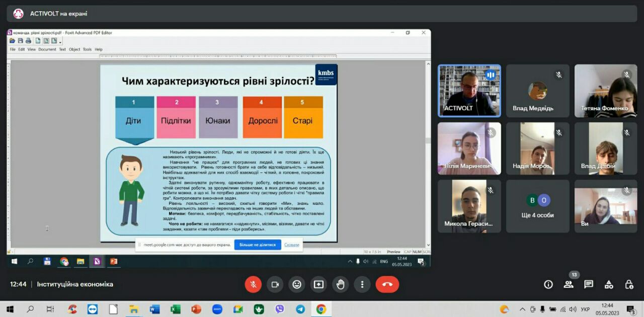Image resolution: width=644 pixels, height=317 pixels.
Task: Leave the call with red button
Action: click(387, 284)
